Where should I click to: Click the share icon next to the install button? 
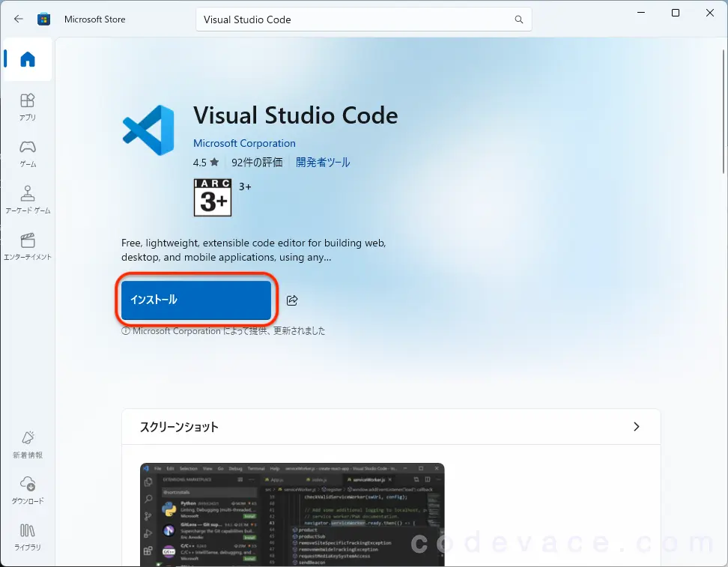[x=291, y=300]
